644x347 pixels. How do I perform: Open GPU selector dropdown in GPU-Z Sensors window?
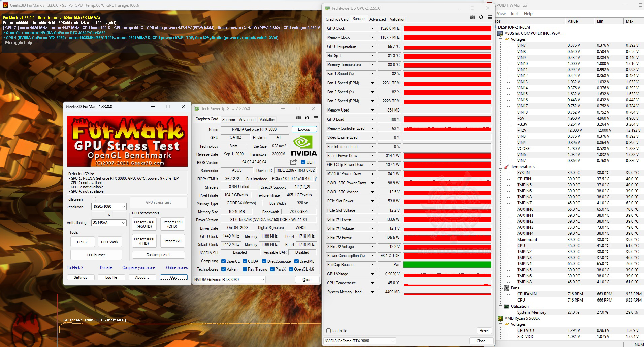360,341
